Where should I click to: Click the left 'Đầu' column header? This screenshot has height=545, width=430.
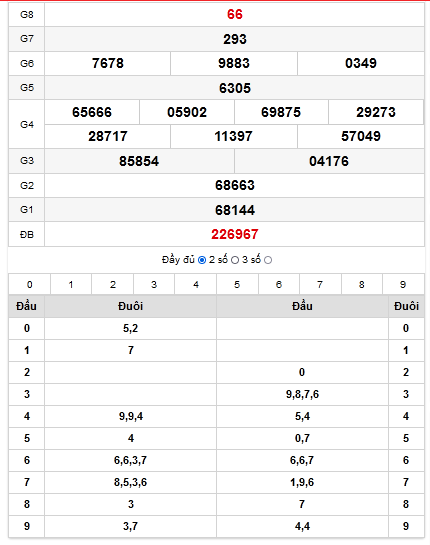(26, 306)
